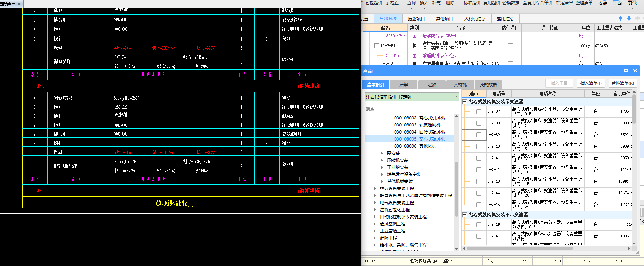Image resolution: width=644 pixels, height=266 pixels.
Task: Expand the 热力设备安装工程 tree node
Action: point(375,189)
